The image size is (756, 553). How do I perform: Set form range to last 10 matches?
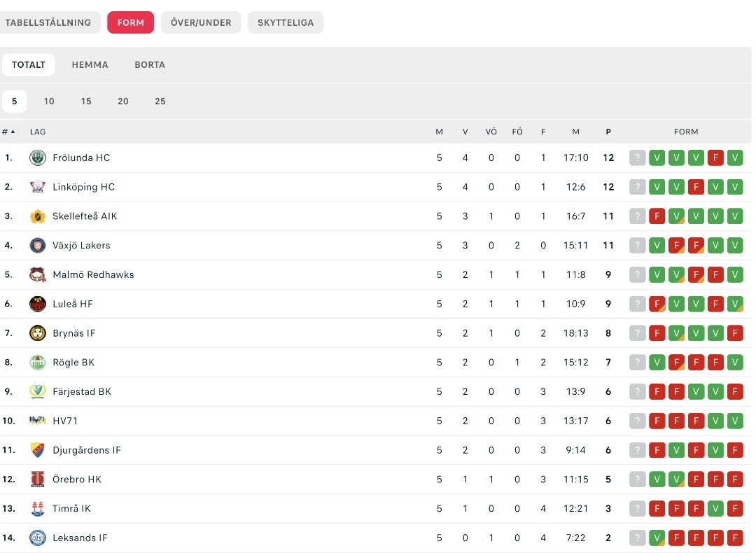point(49,101)
